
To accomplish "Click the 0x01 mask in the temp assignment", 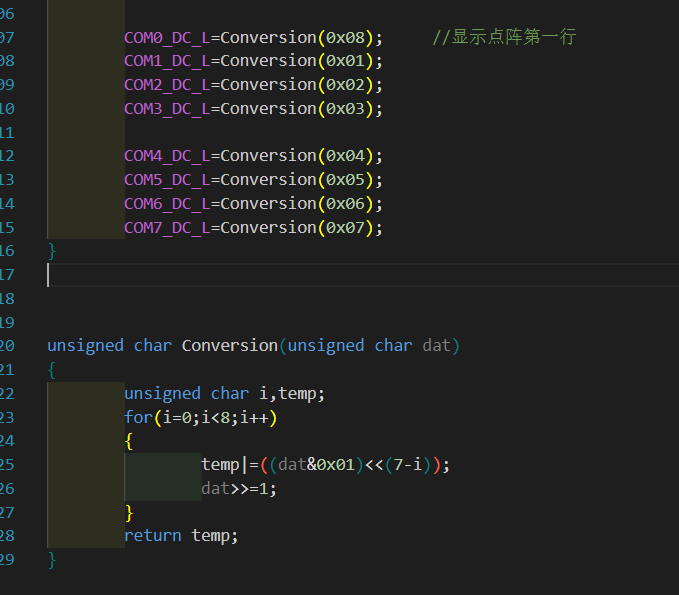I will tap(335, 464).
